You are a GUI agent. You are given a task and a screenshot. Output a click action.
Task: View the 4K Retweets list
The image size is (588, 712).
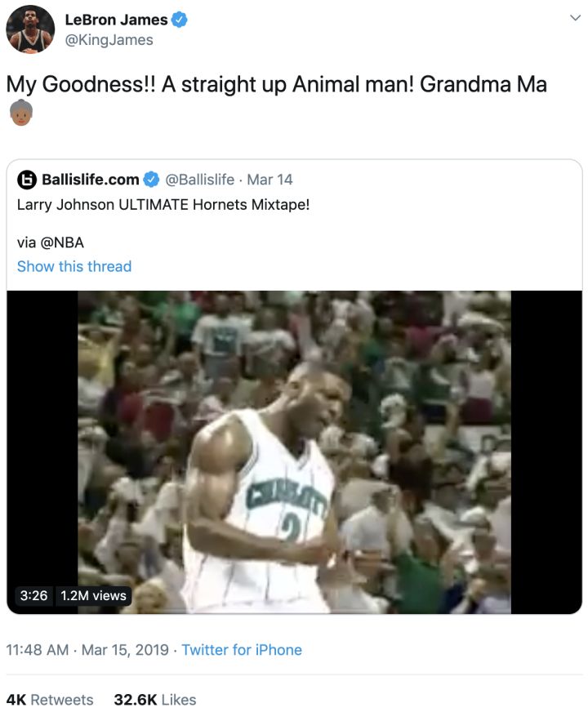coord(50,700)
